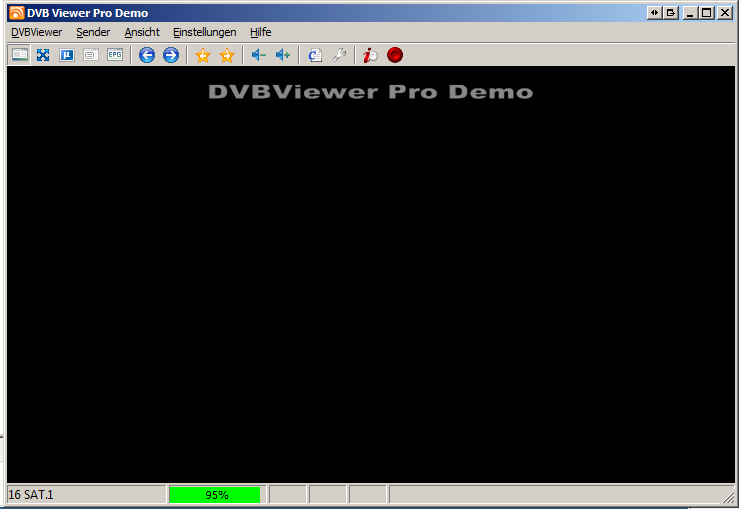Click the '16 SAT.1' status bar entry
This screenshot has height=509, width=739.
tap(87, 495)
